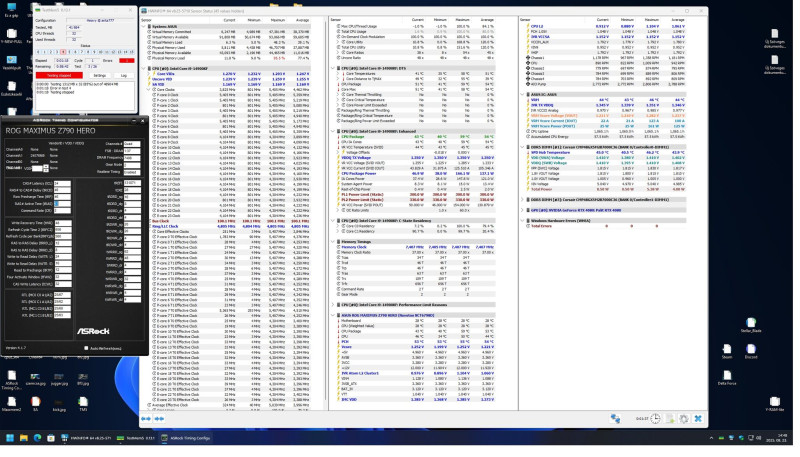Click the Current column header in left pane

point(229,20)
